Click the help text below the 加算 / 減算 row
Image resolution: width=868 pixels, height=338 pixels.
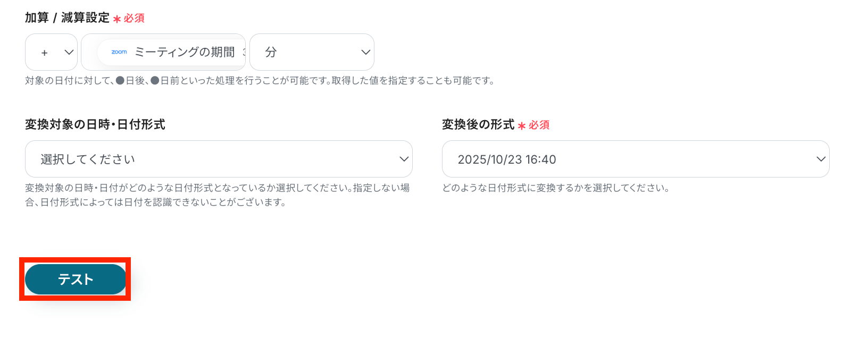[x=260, y=81]
